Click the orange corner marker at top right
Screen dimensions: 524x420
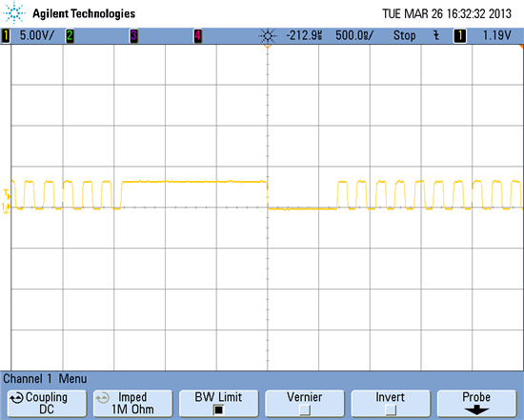pyautogui.click(x=521, y=47)
